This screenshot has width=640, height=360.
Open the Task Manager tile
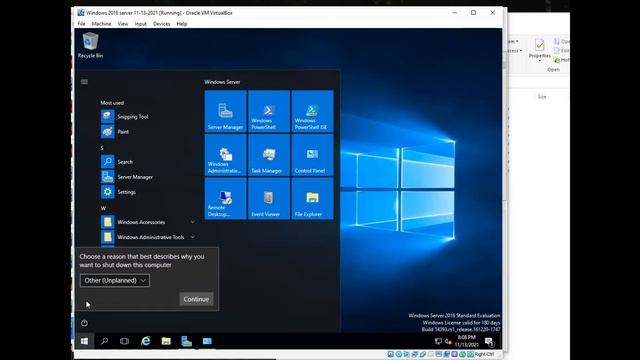[x=269, y=155]
